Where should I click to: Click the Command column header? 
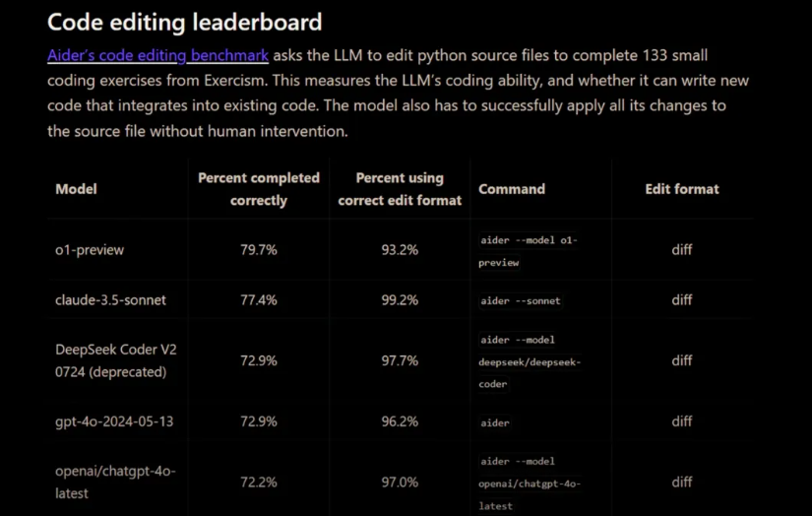coord(512,189)
